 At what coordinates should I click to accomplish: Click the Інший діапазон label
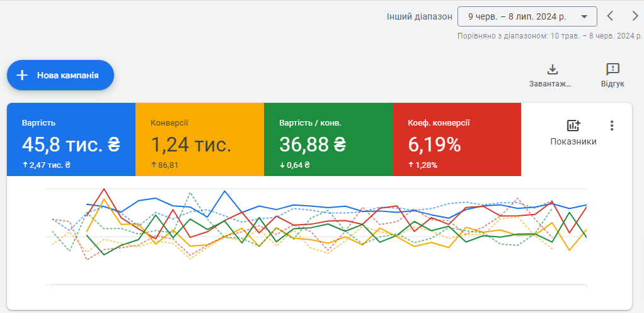tap(419, 16)
